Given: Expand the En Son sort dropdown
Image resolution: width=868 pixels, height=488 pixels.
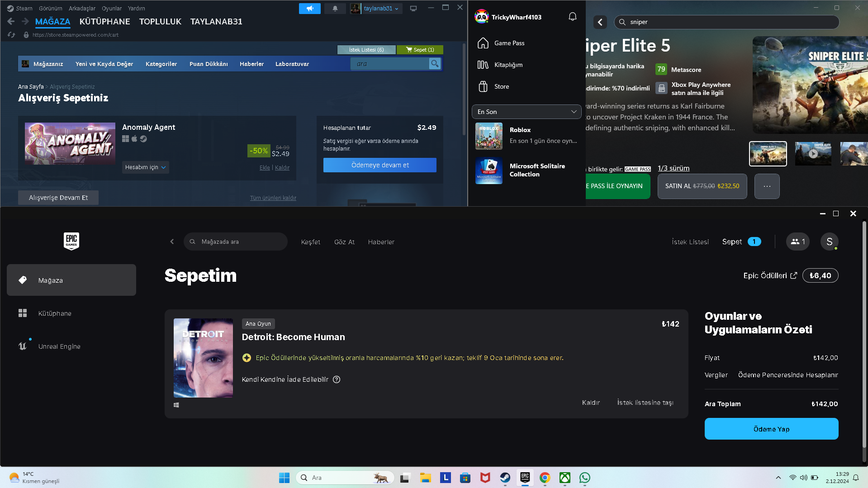Looking at the screenshot, I should coord(526,112).
